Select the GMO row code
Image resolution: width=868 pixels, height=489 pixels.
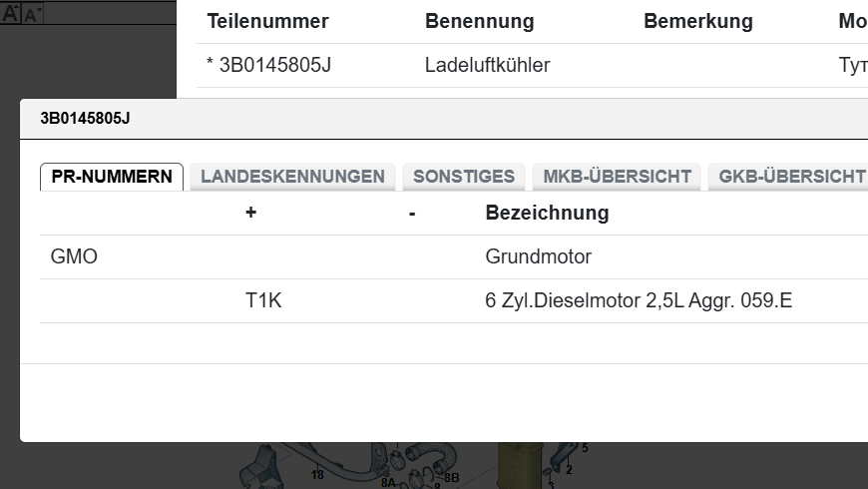[74, 256]
